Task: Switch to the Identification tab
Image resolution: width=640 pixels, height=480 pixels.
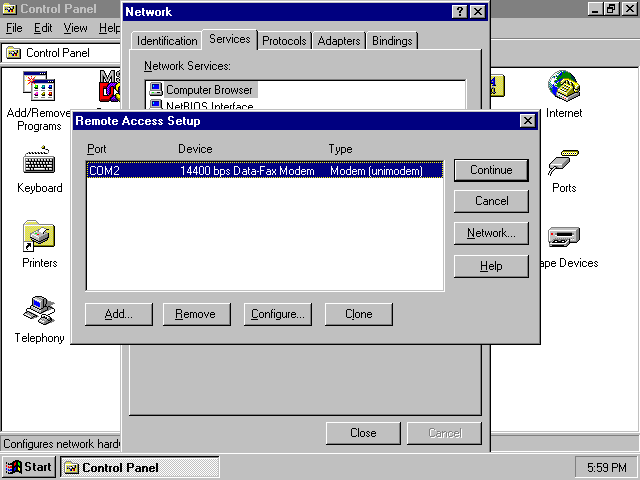Action: click(x=167, y=41)
